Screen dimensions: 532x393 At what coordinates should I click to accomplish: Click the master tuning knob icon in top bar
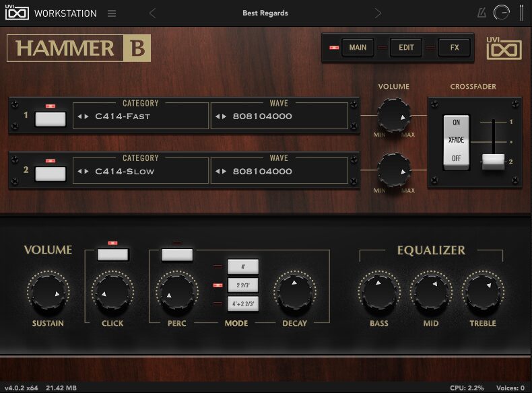coord(502,13)
